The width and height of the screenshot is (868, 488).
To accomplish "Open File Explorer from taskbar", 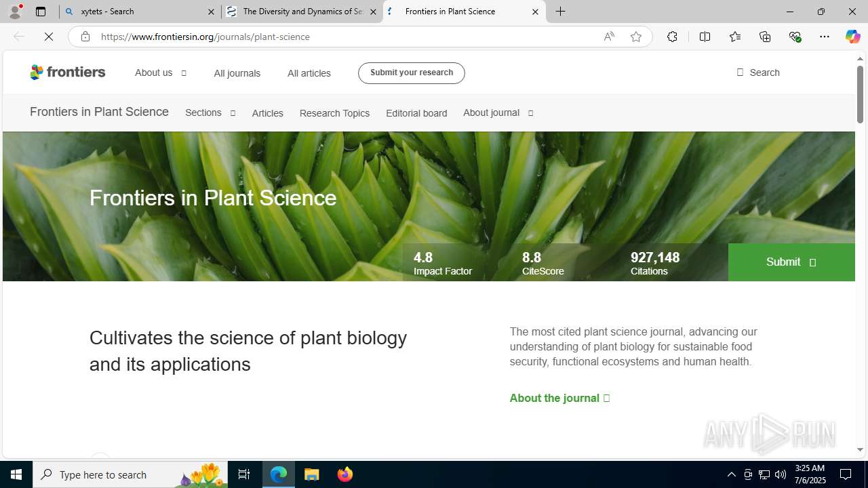I will click(x=312, y=474).
